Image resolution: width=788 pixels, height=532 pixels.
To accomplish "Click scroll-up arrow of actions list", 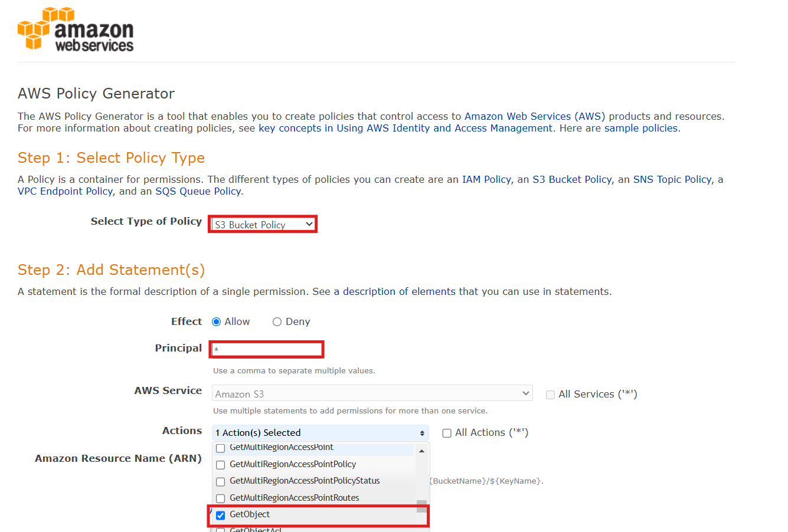I will click(x=421, y=451).
